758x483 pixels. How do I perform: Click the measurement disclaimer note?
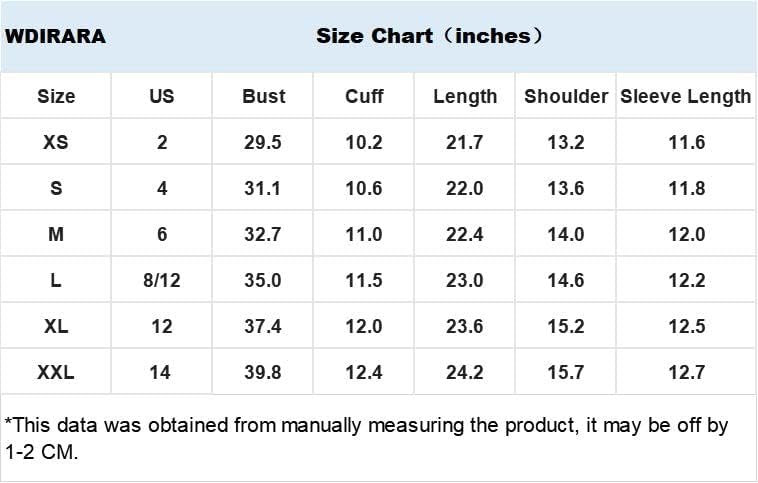tap(366, 439)
